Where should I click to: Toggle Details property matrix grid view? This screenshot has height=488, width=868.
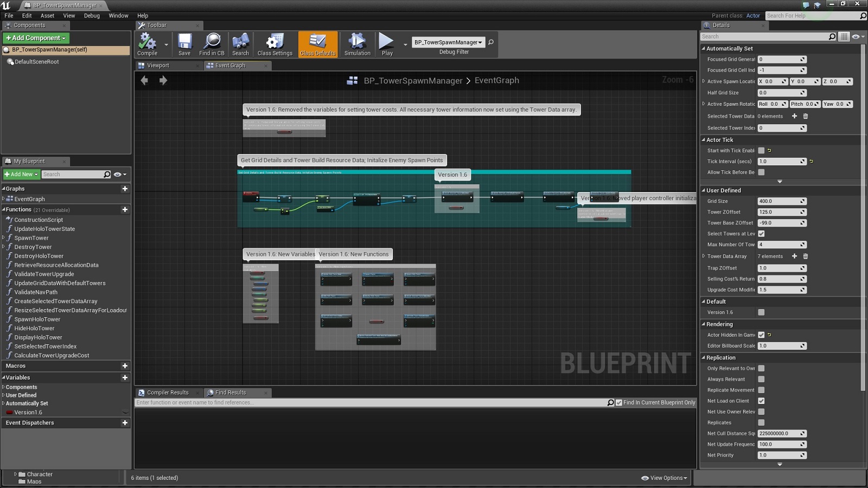tap(844, 36)
